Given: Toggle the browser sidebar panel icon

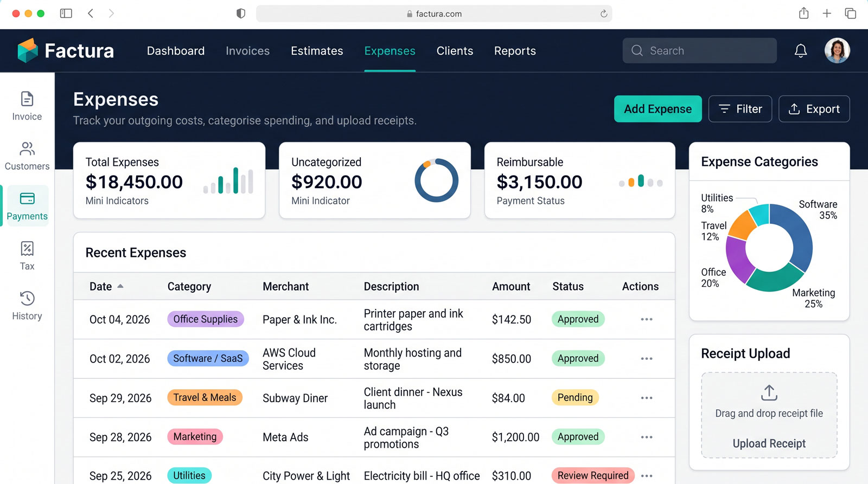Looking at the screenshot, I should pos(66,14).
